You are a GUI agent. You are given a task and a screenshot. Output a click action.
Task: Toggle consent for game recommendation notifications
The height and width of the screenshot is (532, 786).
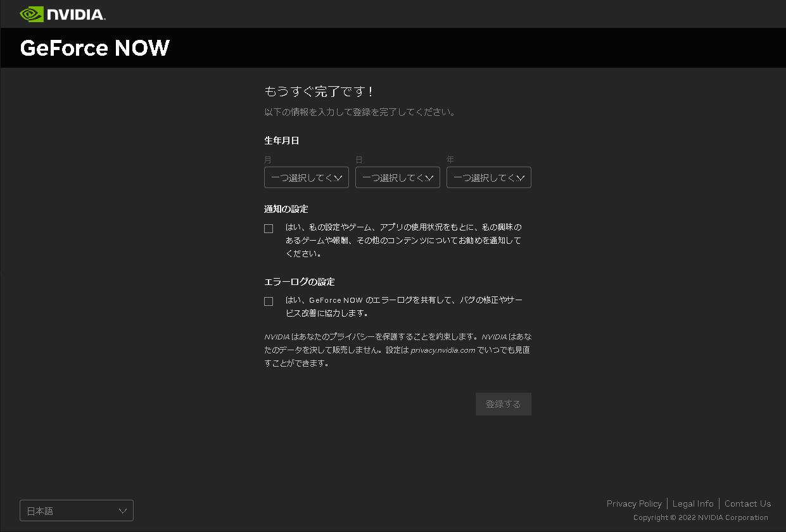(x=269, y=228)
